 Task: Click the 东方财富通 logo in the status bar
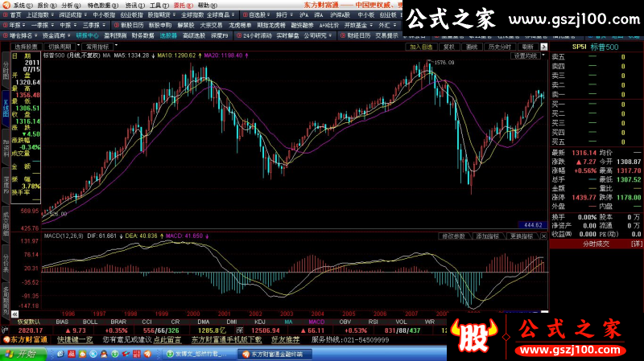point(25,339)
